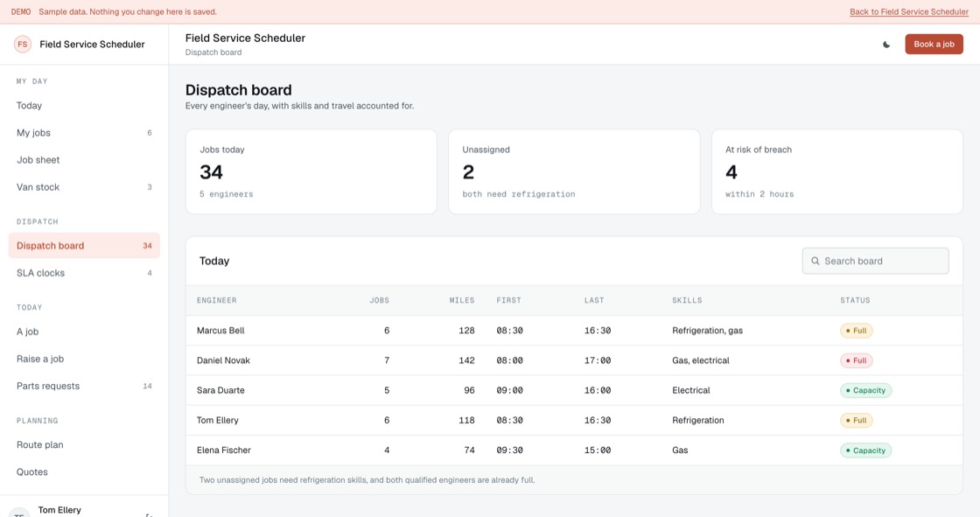This screenshot has height=517, width=980.
Task: Toggle dark mode with the moon icon
Action: (x=886, y=45)
